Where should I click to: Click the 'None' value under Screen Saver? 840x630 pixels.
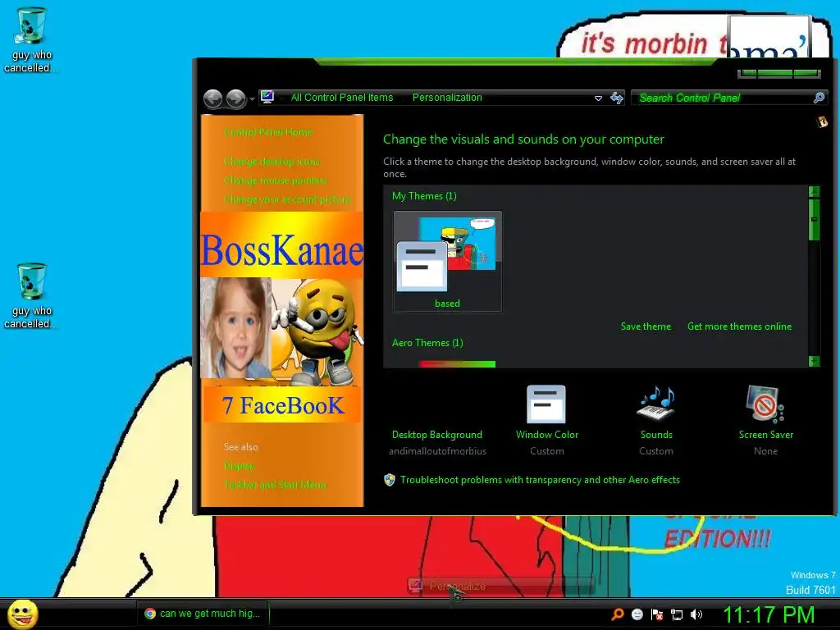pos(765,451)
